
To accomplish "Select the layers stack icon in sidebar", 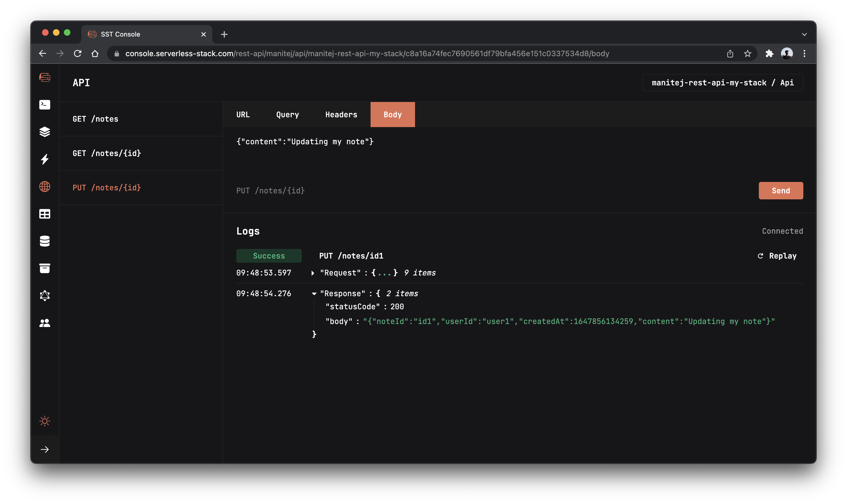I will [x=45, y=131].
